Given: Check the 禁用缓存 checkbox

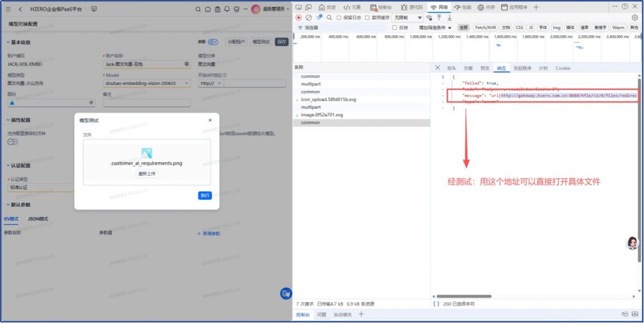Looking at the screenshot, I should tap(368, 18).
